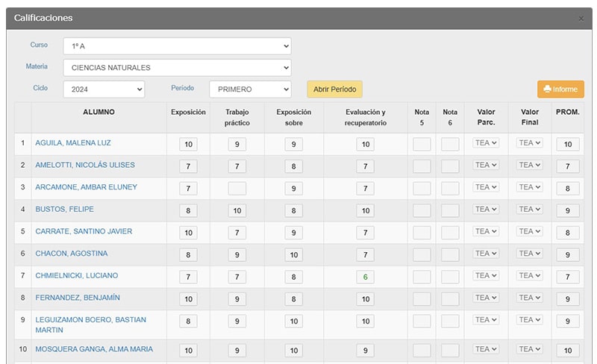Edit Nota 6 field for CARRATE
This screenshot has height=364, width=597.
pyautogui.click(x=450, y=233)
